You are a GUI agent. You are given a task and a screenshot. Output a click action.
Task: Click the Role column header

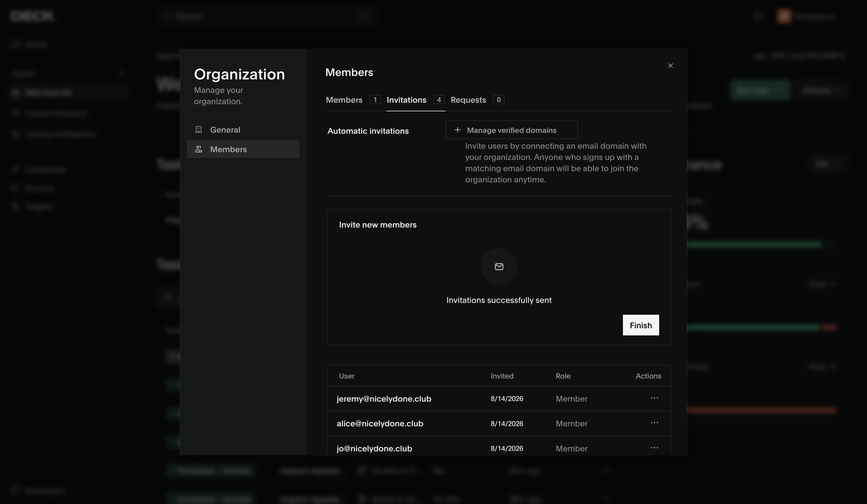click(x=563, y=376)
